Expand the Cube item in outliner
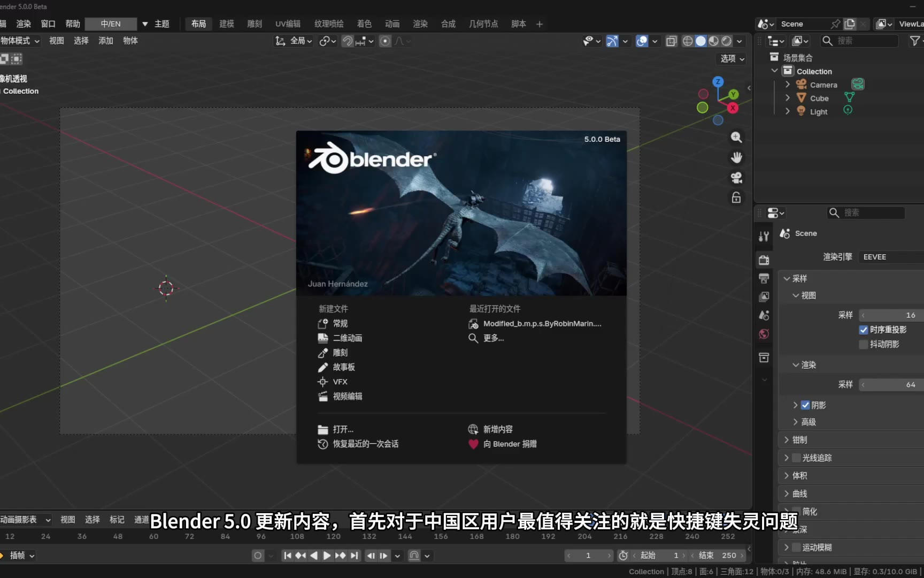The height and width of the screenshot is (578, 924). pyautogui.click(x=787, y=98)
